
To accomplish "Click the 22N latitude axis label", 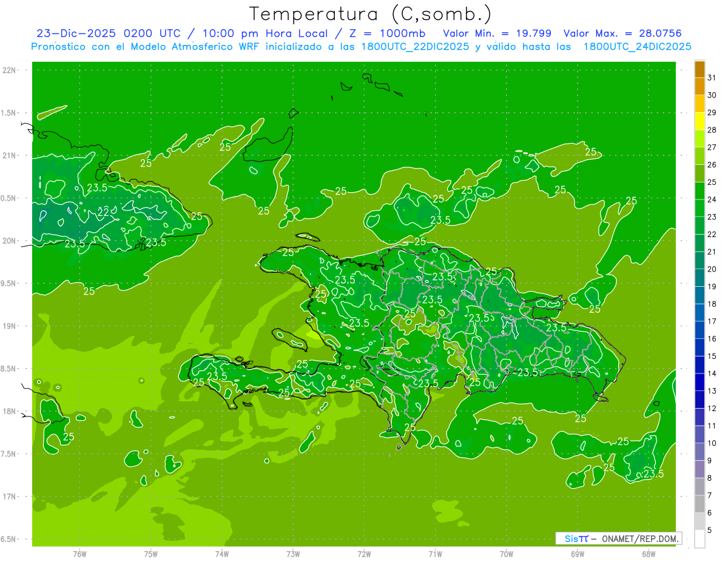I will (x=9, y=70).
